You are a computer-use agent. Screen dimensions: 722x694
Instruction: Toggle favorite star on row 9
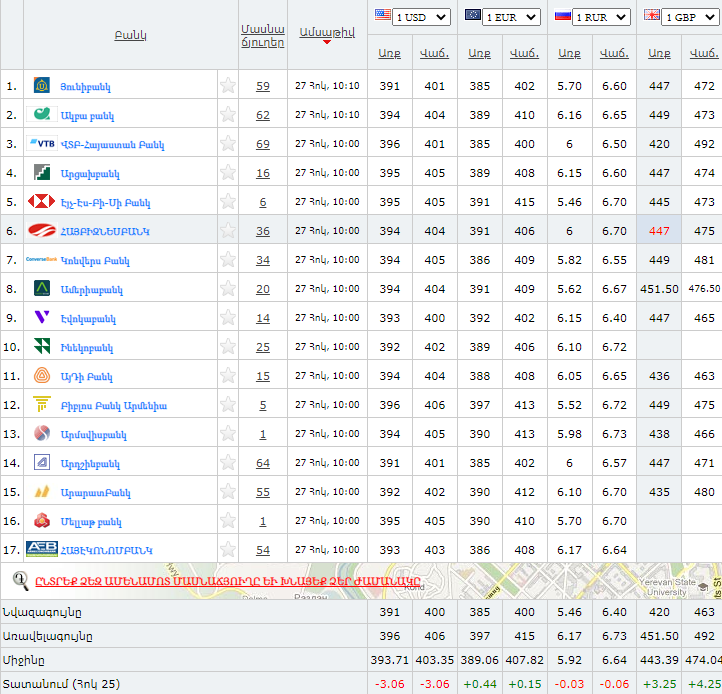pyautogui.click(x=227, y=317)
